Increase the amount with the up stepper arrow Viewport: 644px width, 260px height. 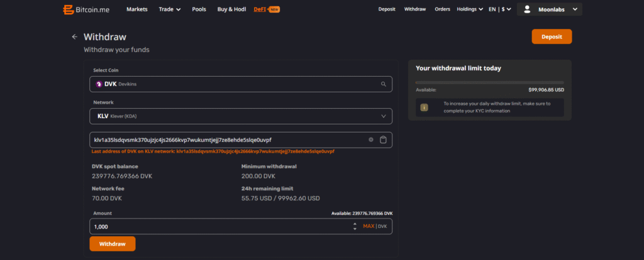pyautogui.click(x=355, y=224)
